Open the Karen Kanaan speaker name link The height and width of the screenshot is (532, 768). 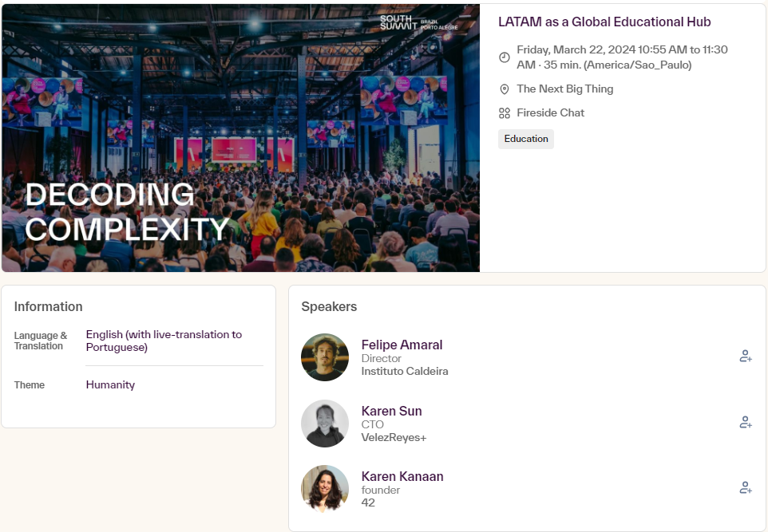[402, 477]
